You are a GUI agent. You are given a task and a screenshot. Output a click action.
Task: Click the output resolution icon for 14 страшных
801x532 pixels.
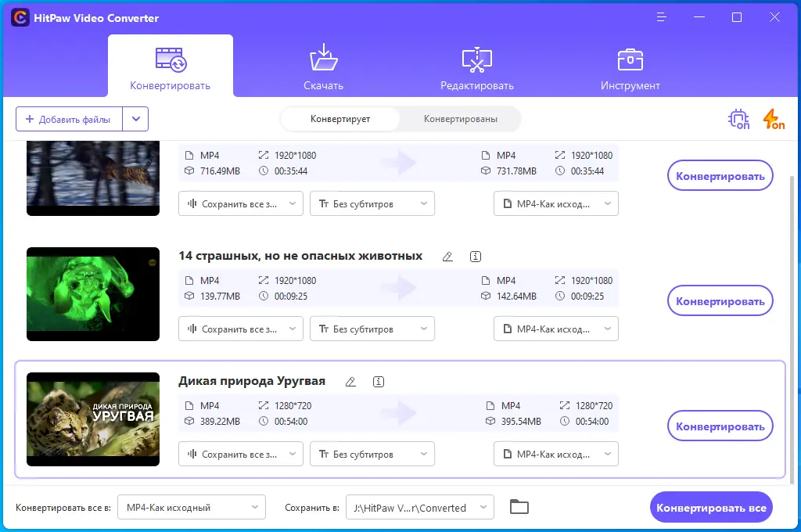[x=560, y=281]
